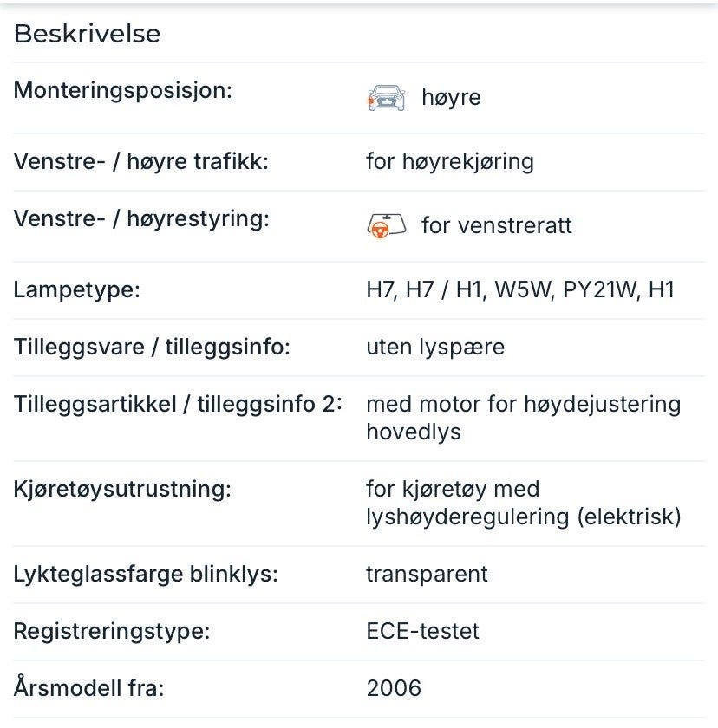Select the for høyrekjøring value text

(x=450, y=162)
